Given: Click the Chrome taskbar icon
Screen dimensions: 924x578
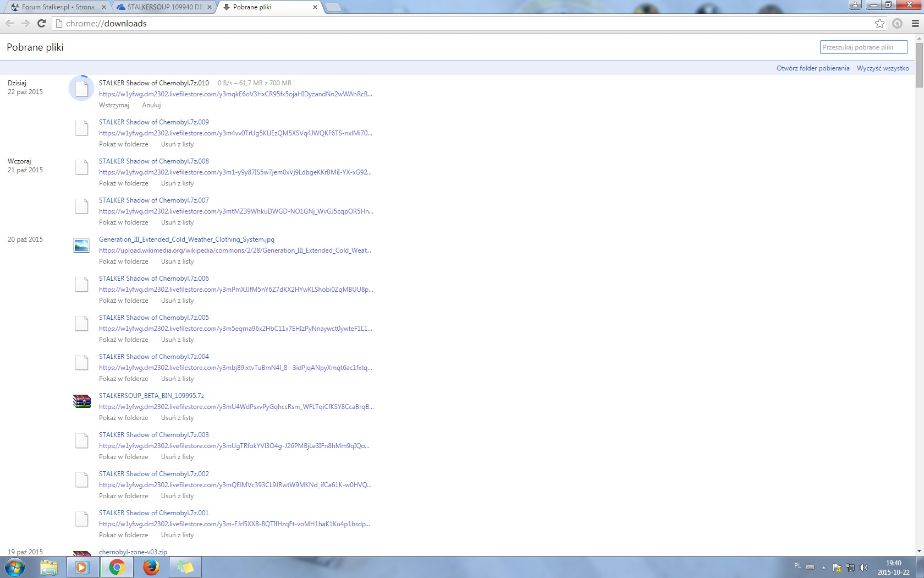Looking at the screenshot, I should (x=117, y=567).
